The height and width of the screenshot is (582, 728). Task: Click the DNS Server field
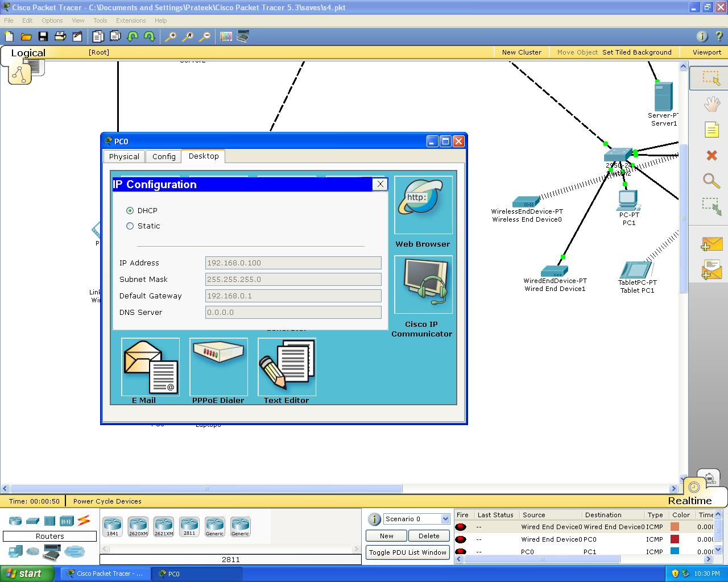293,312
